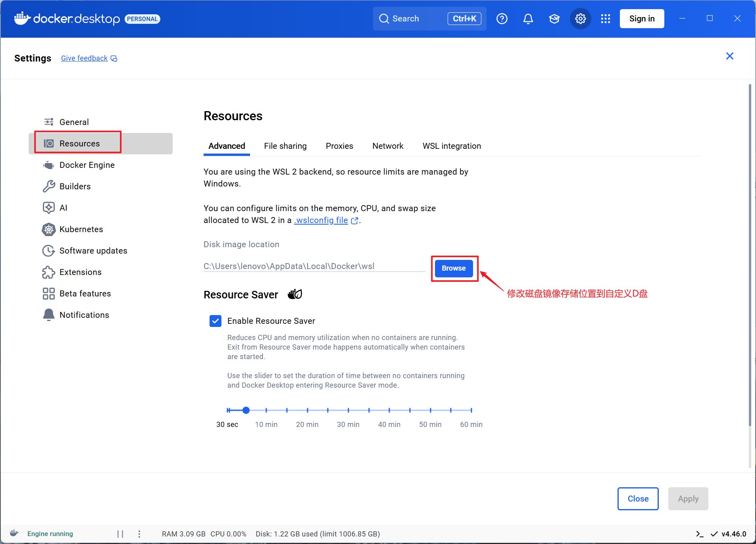
Task: Click the Resource Saver leaf whale icon
Action: point(295,294)
